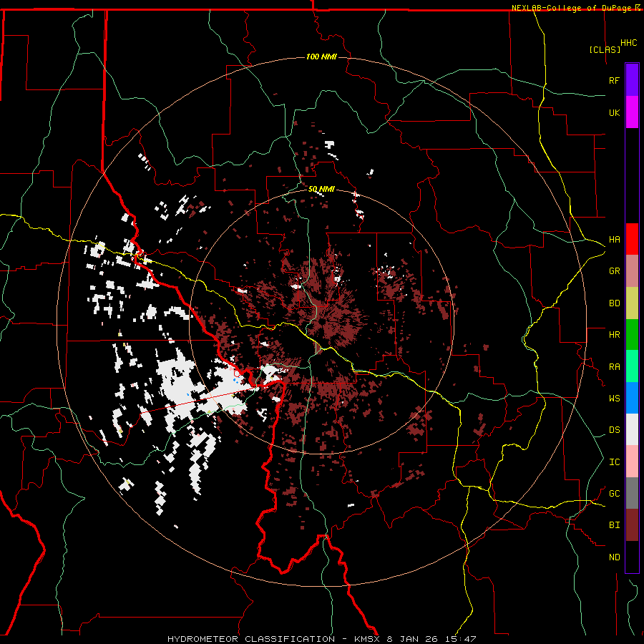The height and width of the screenshot is (644, 644).
Task: Click the 'RF' legend label
Action: [614, 80]
